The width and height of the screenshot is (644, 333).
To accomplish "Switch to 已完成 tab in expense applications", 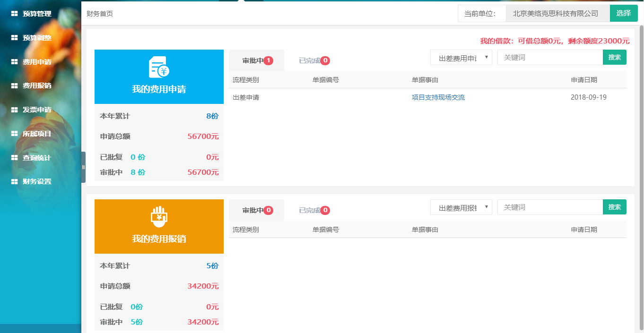I will coord(313,60).
